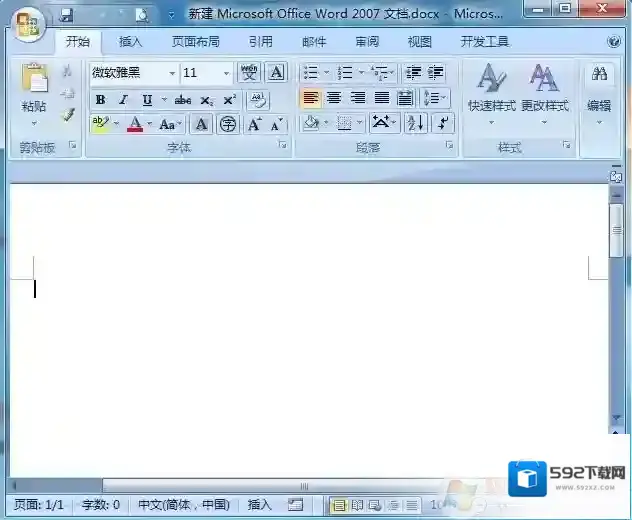Click the 更改样式 button
This screenshot has width=632, height=520.
click(x=544, y=92)
